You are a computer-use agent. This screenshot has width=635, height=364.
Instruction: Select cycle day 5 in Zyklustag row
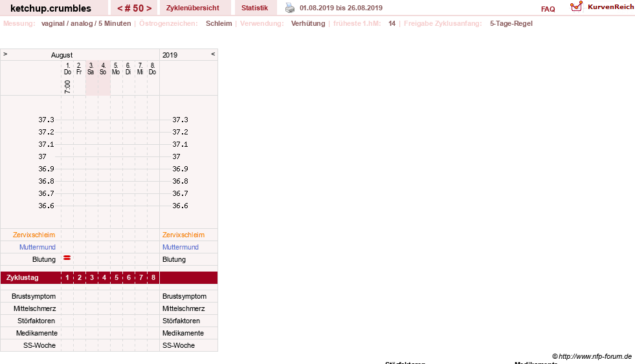coord(117,278)
